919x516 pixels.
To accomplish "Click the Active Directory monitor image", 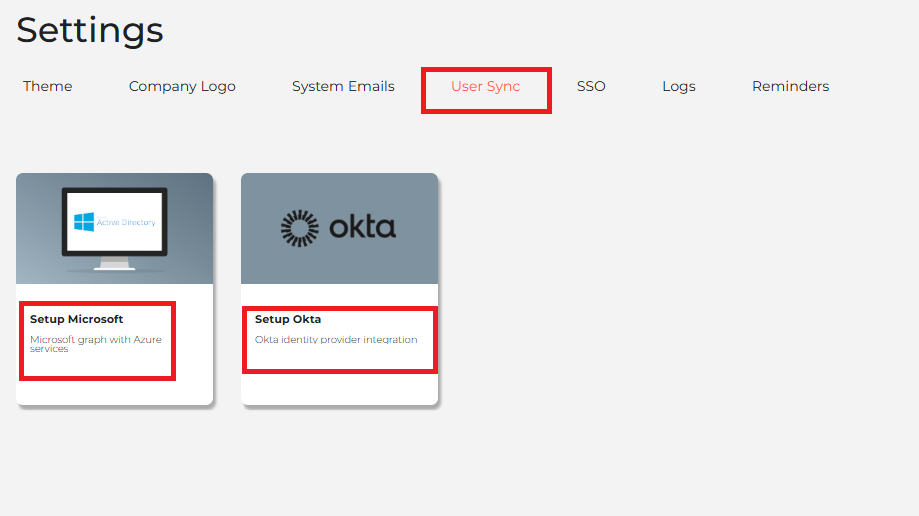I will pos(114,229).
